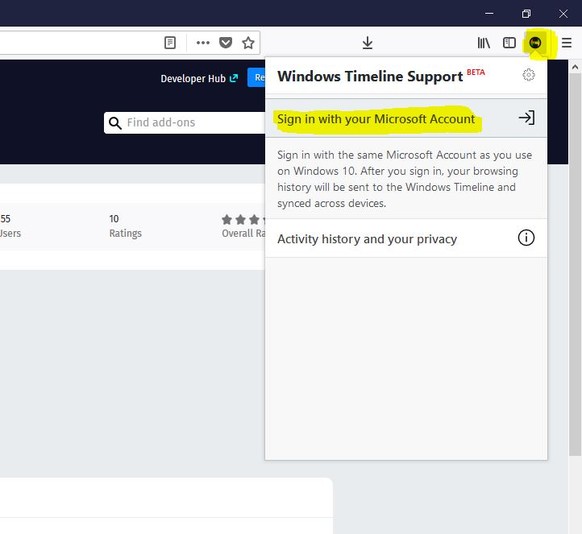Open Firefox hamburger menu
The image size is (582, 534).
[x=566, y=43]
